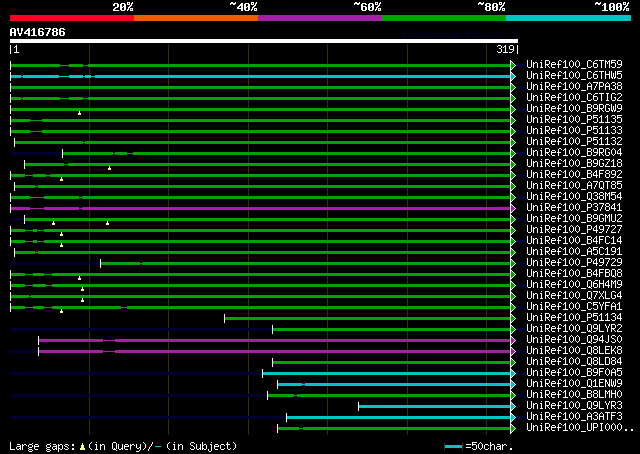Click the end arrowhead of the UniRef100_C6TM59 alignment
The image size is (640, 454).
(x=513, y=65)
